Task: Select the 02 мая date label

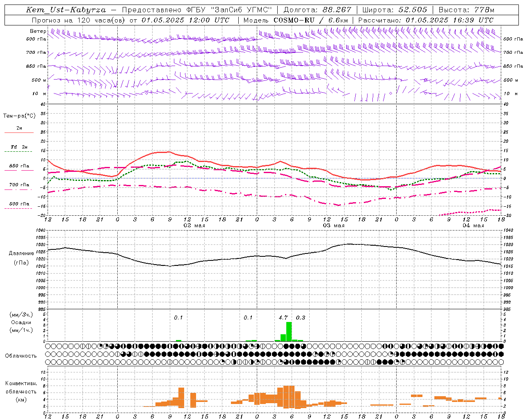Action: click(194, 226)
